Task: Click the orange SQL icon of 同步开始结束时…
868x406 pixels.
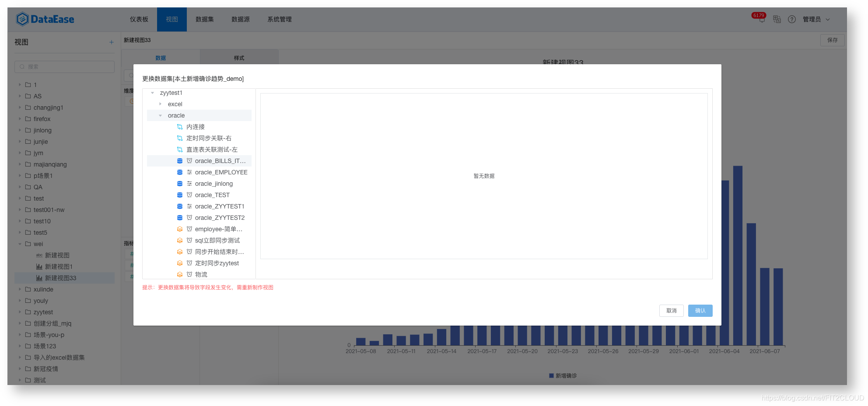Action: pyautogui.click(x=180, y=252)
